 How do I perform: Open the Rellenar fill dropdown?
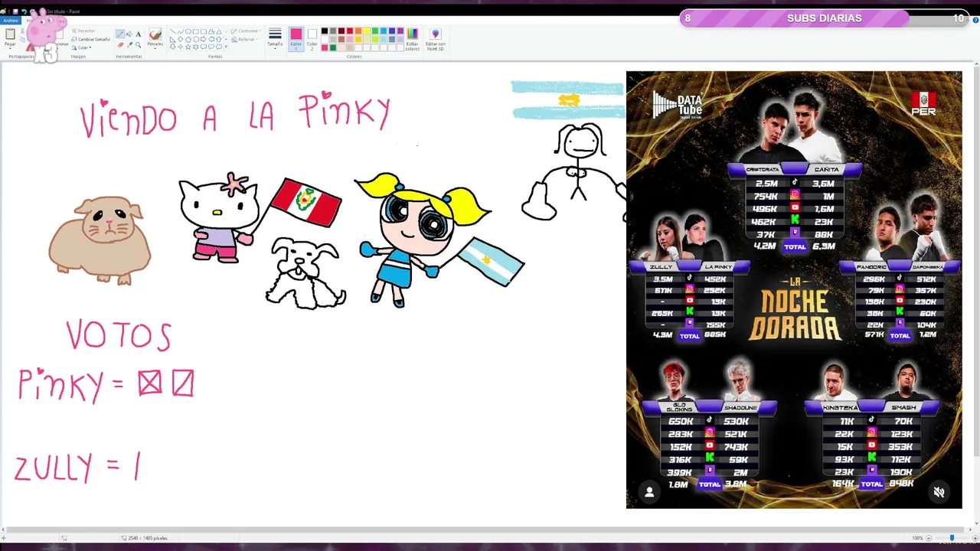coord(245,39)
